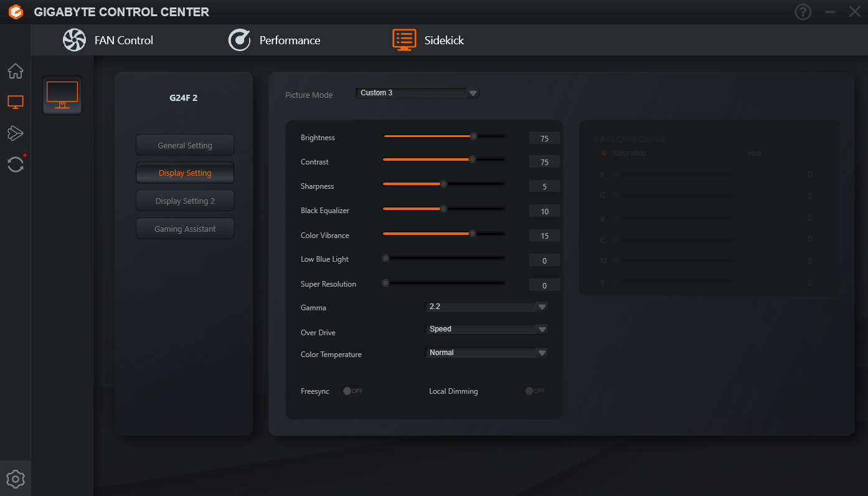Open the Over Drive dropdown
Image resolution: width=868 pixels, height=496 pixels.
(x=486, y=329)
